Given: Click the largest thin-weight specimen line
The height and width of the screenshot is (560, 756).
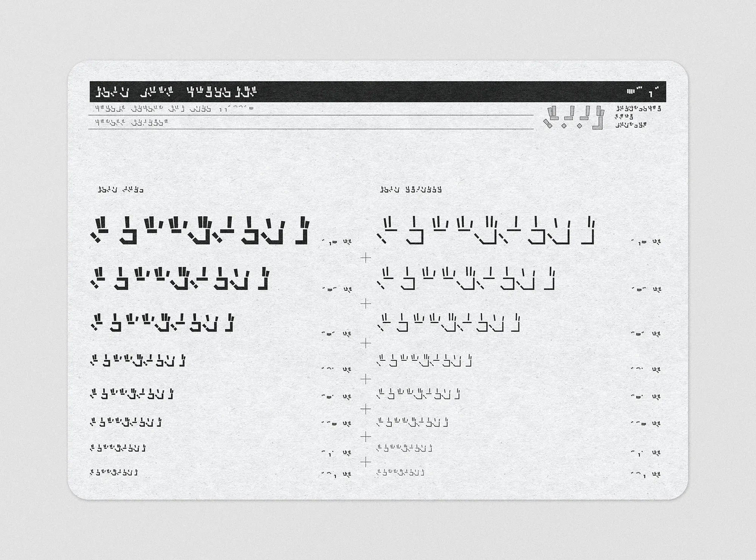Looking at the screenshot, I should tap(486, 230).
